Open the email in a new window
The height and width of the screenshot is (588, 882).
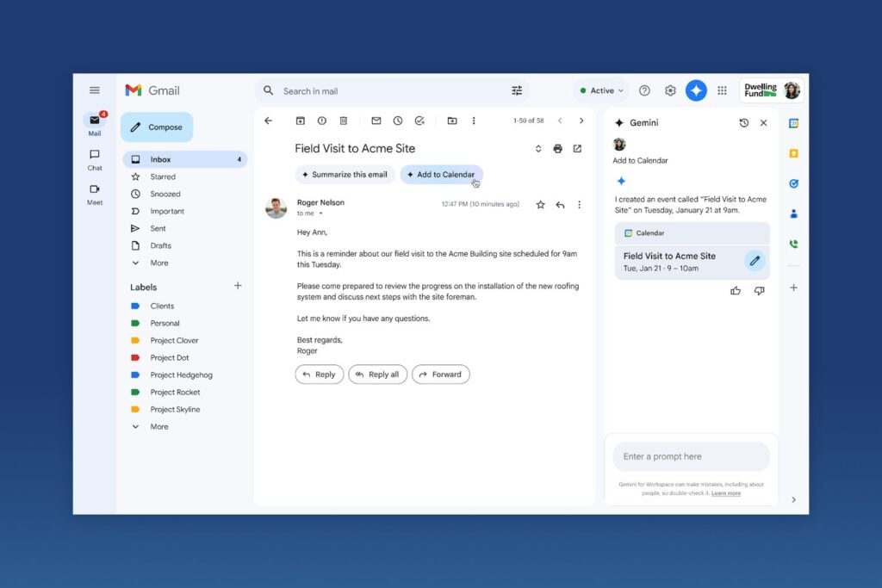click(577, 149)
